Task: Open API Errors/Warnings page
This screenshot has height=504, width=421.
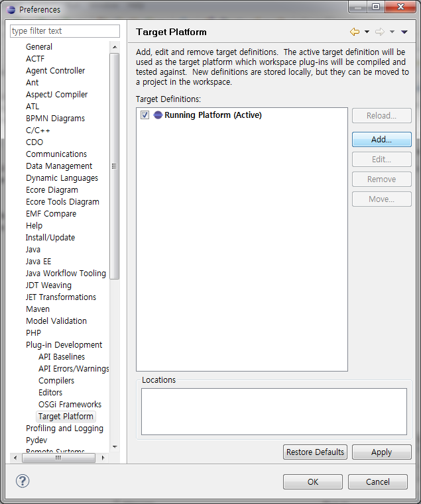Action: (x=74, y=369)
